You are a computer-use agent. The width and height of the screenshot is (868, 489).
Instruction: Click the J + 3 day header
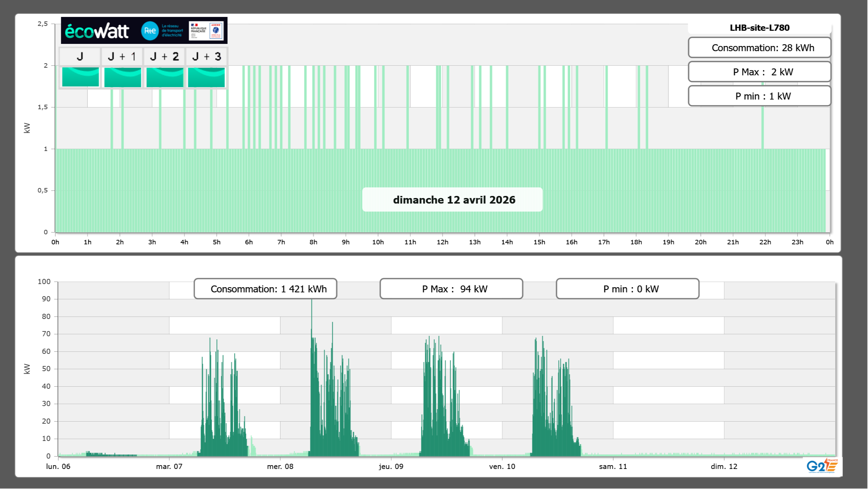[206, 56]
